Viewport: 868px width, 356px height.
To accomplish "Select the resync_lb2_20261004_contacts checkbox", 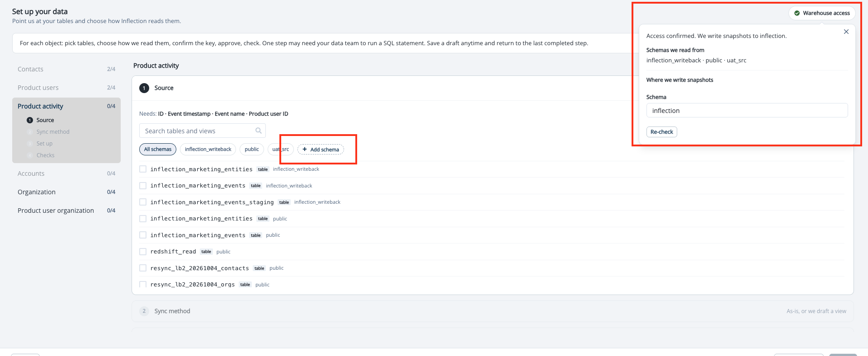I will [143, 268].
